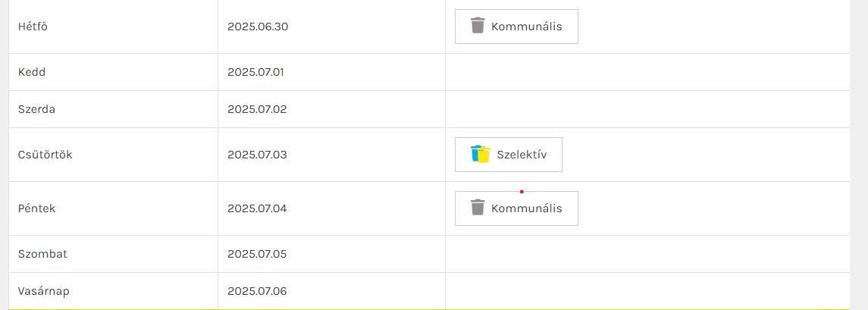
Task: Click the Vasárnap day label
Action: coord(44,290)
